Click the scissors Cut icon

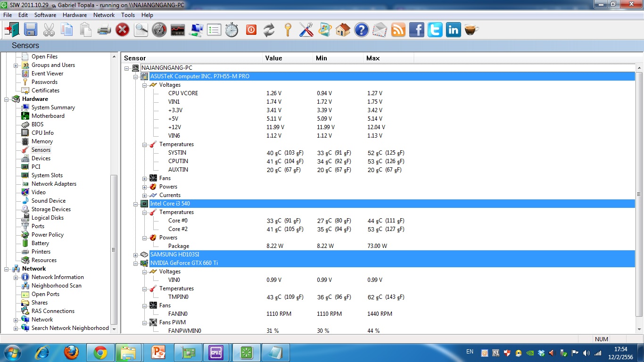[49, 30]
